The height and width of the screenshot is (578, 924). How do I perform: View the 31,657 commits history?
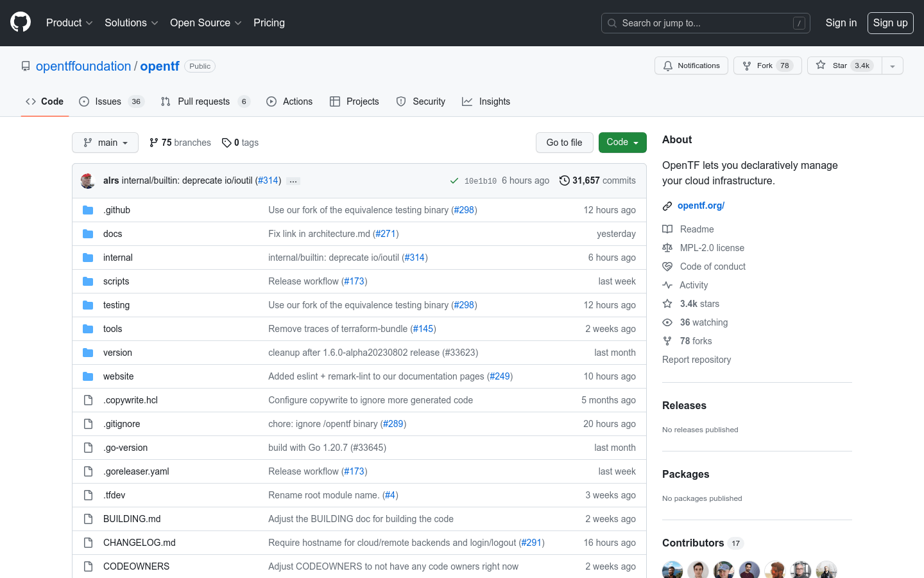[597, 180]
